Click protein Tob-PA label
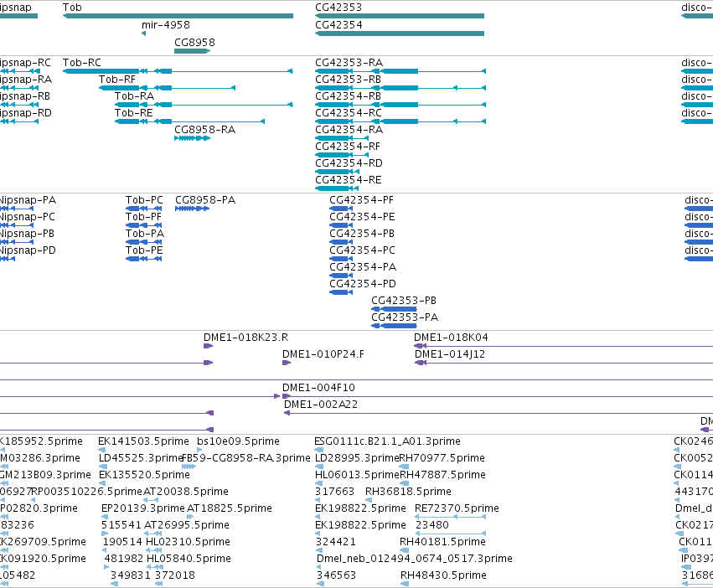Image resolution: width=713 pixels, height=588 pixels. click(x=145, y=234)
